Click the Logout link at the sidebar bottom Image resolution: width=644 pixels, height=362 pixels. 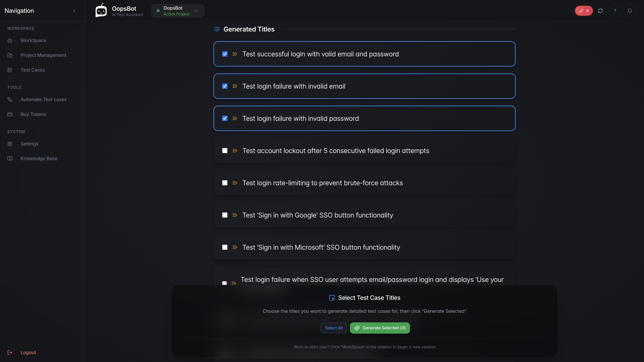click(28, 353)
